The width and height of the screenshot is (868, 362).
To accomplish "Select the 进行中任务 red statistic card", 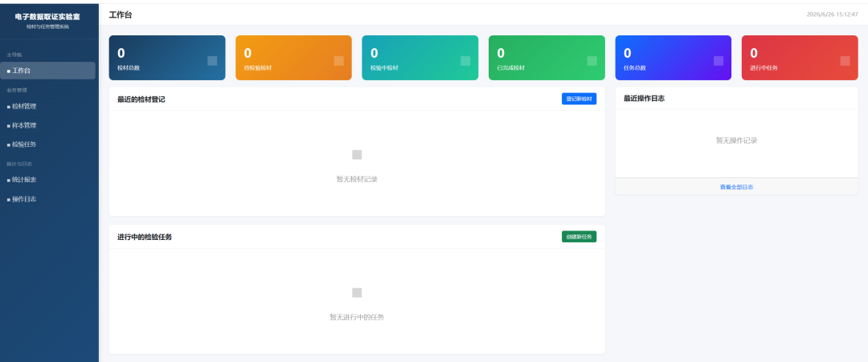I will 800,58.
